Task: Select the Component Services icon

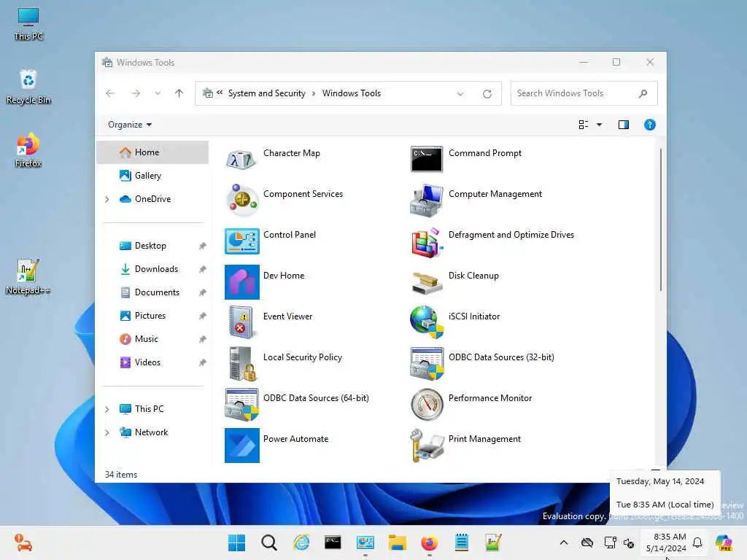Action: tap(241, 200)
